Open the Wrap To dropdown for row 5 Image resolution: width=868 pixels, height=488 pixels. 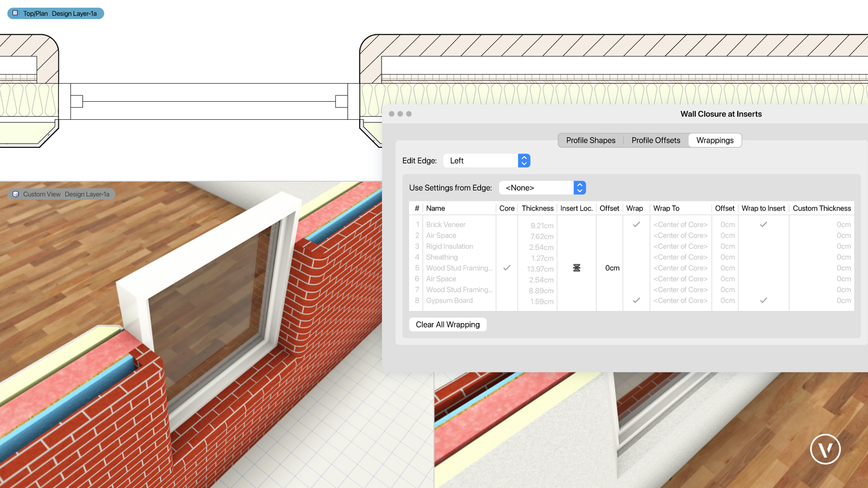pos(680,267)
